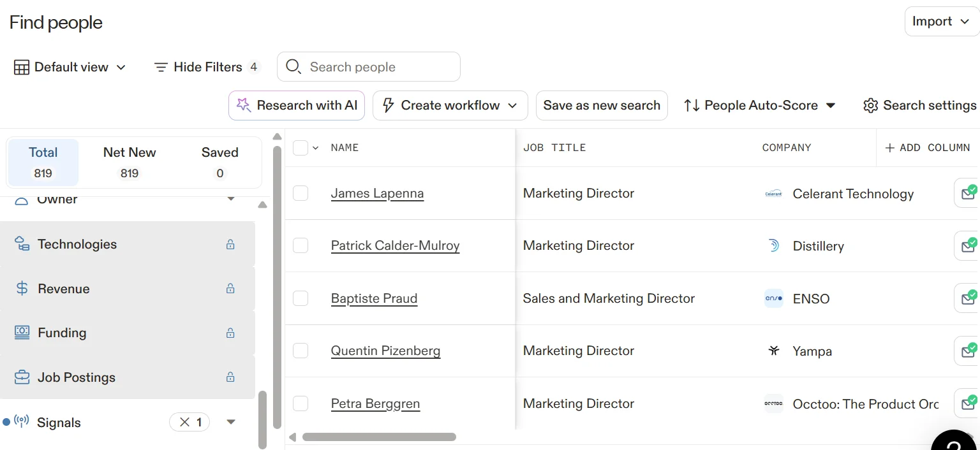The image size is (980, 450).
Task: Click the Funding filter icon
Action: pyautogui.click(x=22, y=333)
